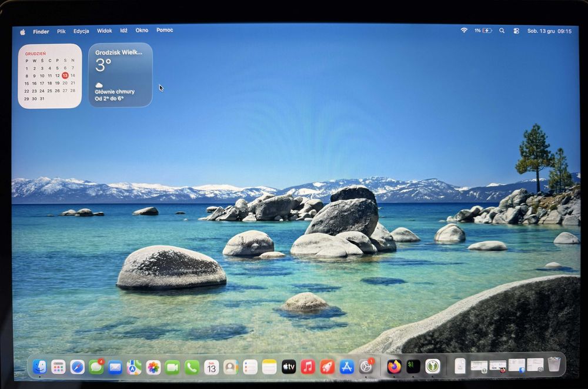Open Calendar showing 13 in Dock

click(x=212, y=368)
